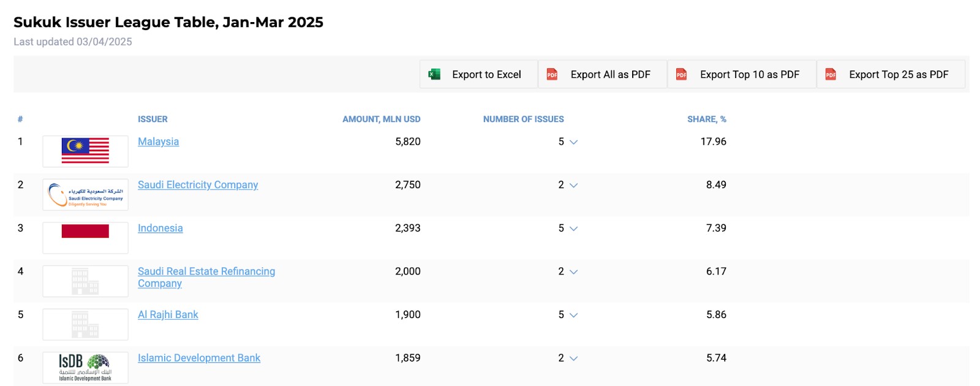Click the IsDB logo thumbnail
This screenshot has height=386, width=980.
point(85,368)
